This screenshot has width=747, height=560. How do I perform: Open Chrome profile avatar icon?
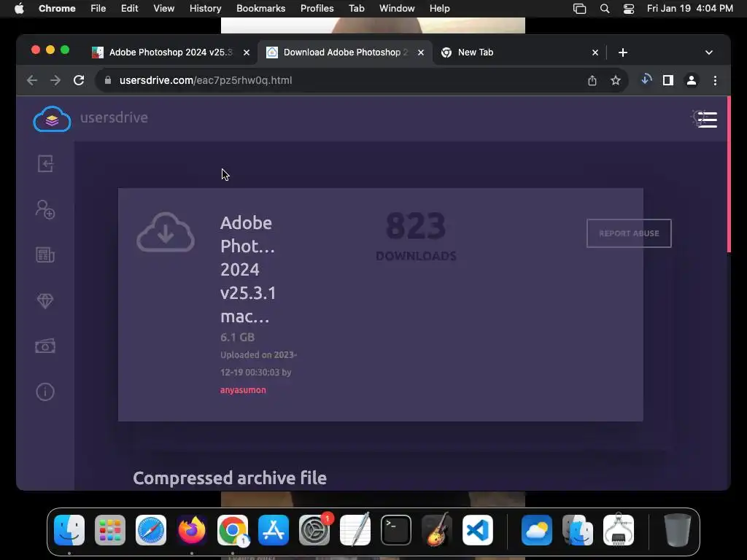(692, 80)
